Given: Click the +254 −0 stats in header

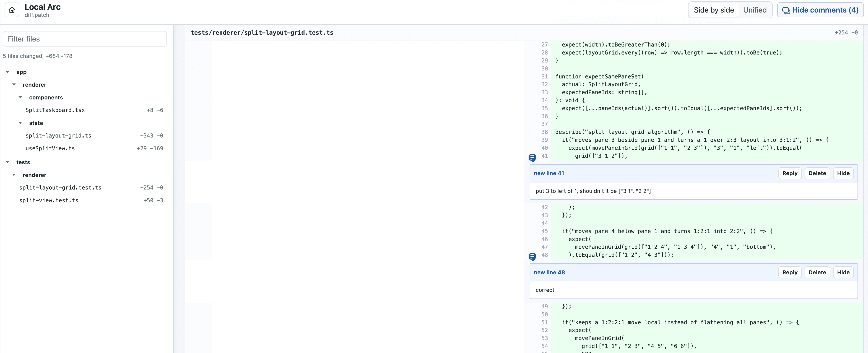Looking at the screenshot, I should pyautogui.click(x=846, y=33).
